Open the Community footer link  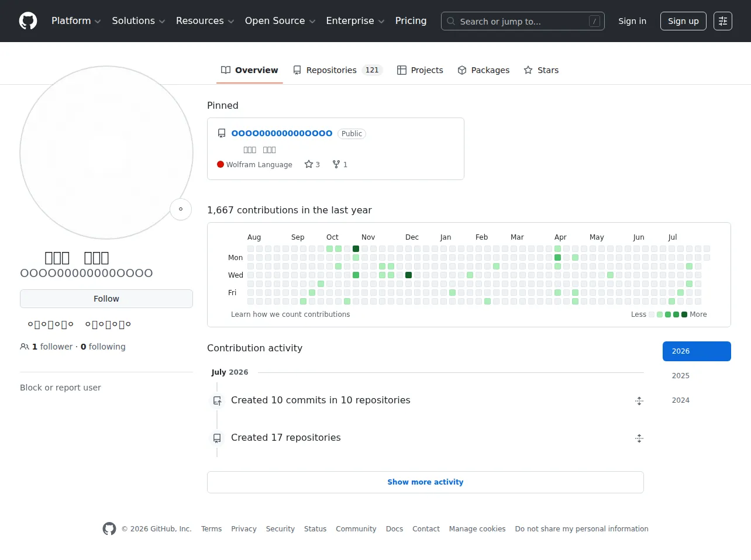(x=356, y=529)
